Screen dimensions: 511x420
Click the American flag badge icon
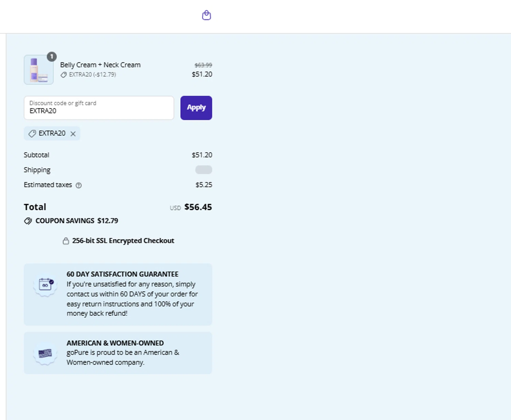pos(45,353)
